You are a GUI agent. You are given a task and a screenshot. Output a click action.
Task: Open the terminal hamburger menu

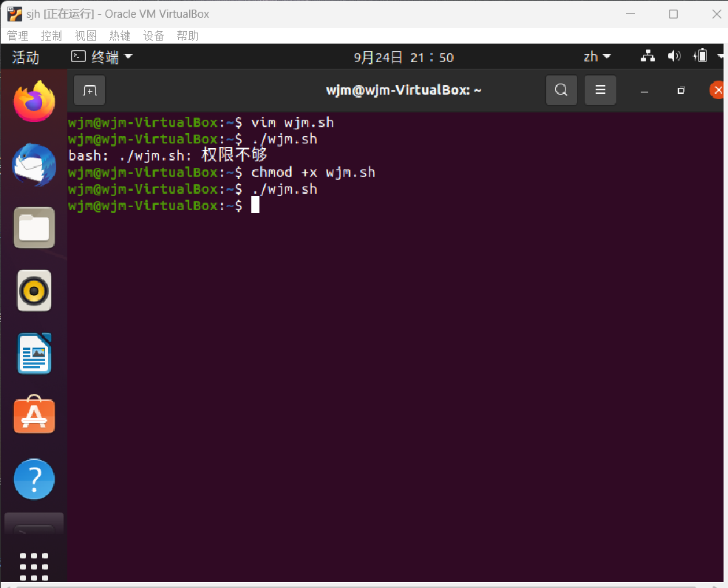(600, 90)
